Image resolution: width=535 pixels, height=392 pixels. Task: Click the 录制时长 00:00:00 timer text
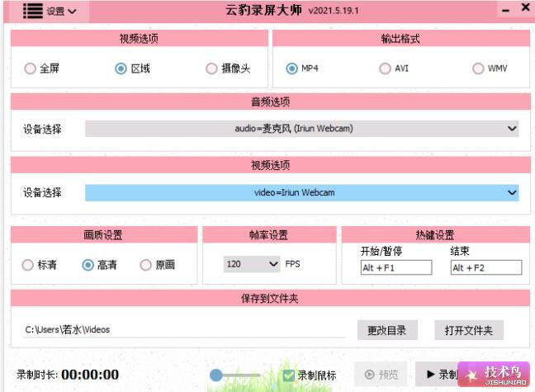[x=68, y=375]
